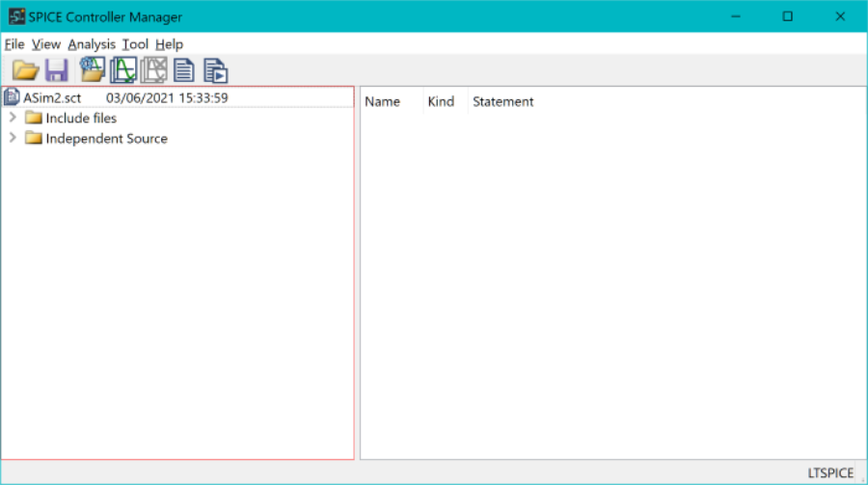
Task: Expand the Include files tree node
Action: pos(13,118)
